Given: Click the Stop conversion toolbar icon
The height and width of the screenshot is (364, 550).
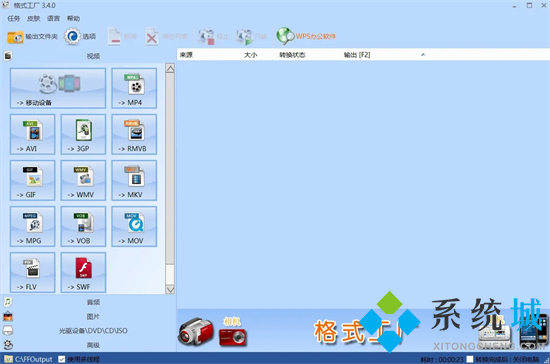Looking at the screenshot, I should click(206, 36).
